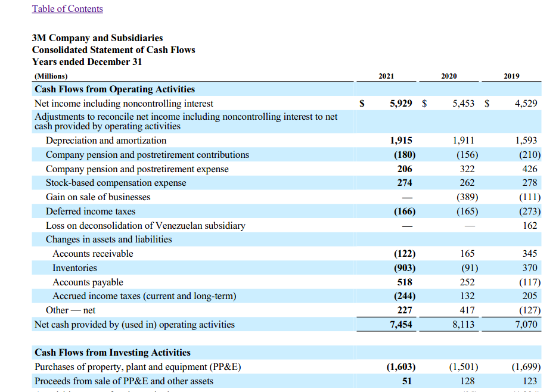The width and height of the screenshot is (559, 392).
Task: Click 'Loss on deconsolidation of Venezuelan subsidiary'
Action: coord(145,226)
